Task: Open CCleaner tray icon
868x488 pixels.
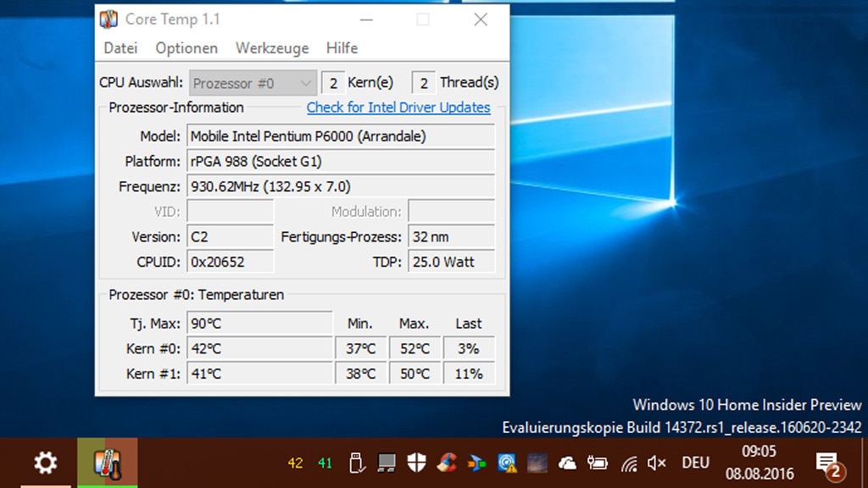Action: tap(447, 463)
